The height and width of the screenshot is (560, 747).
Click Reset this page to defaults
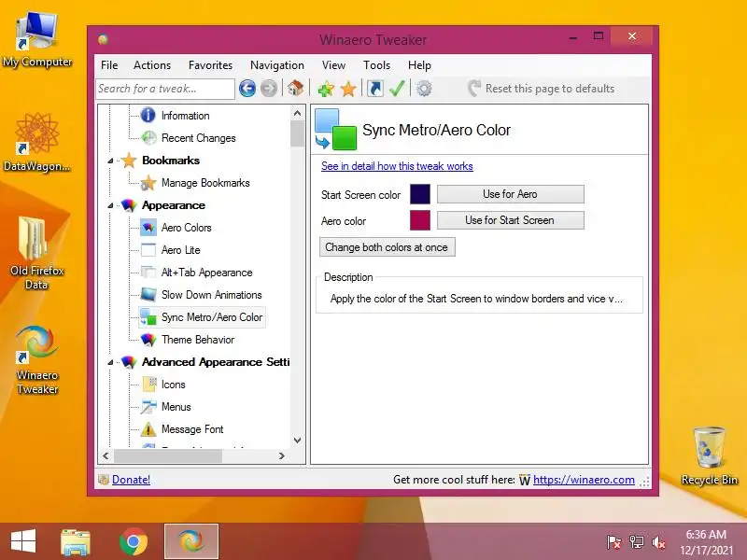(x=541, y=89)
